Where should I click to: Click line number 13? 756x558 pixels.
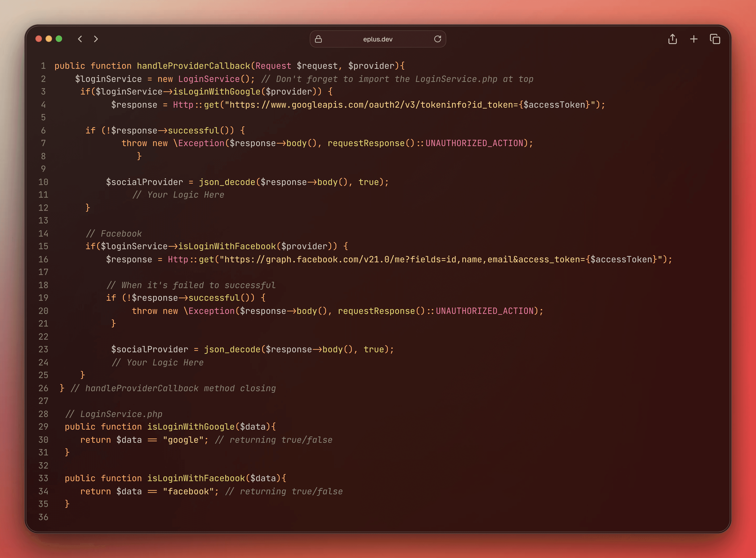(x=43, y=221)
